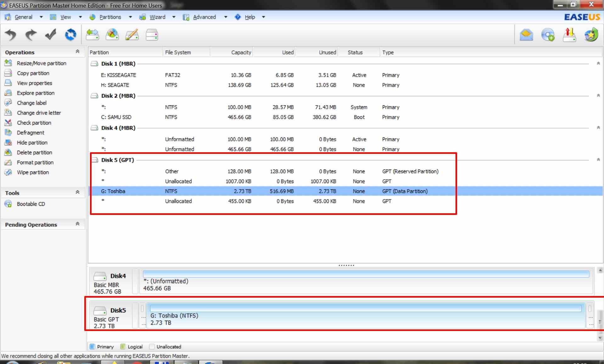Select the G: Toshiba partition row
This screenshot has width=604, height=364.
click(346, 191)
